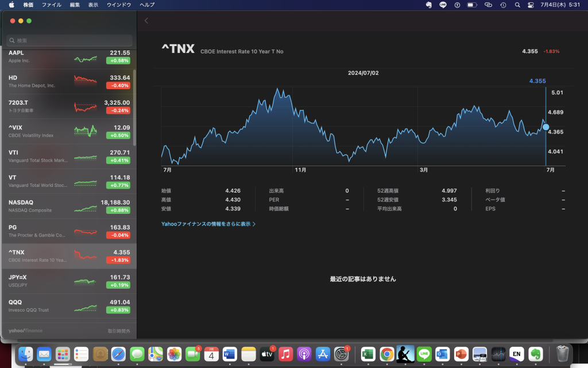Select the 7203.T トヨタ自動車 watchlist row
This screenshot has height=368, width=588.
pyautogui.click(x=69, y=106)
